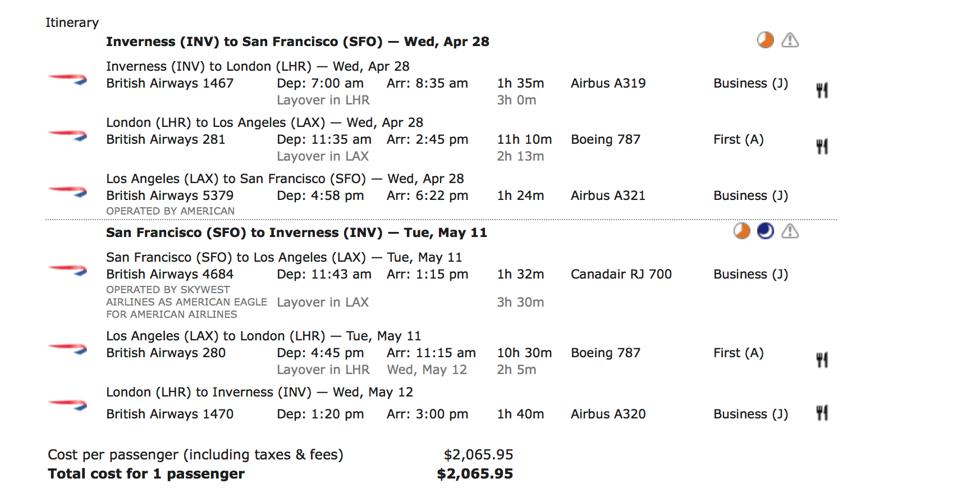Image resolution: width=980 pixels, height=492 pixels.
Task: Click meal icon for British Airways 280
Action: pyautogui.click(x=822, y=359)
